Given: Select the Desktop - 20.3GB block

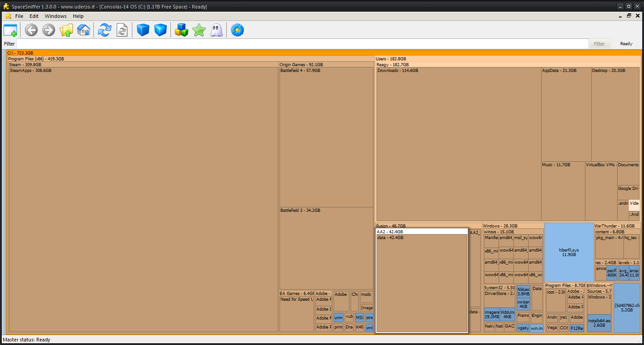Looking at the screenshot, I should point(615,114).
